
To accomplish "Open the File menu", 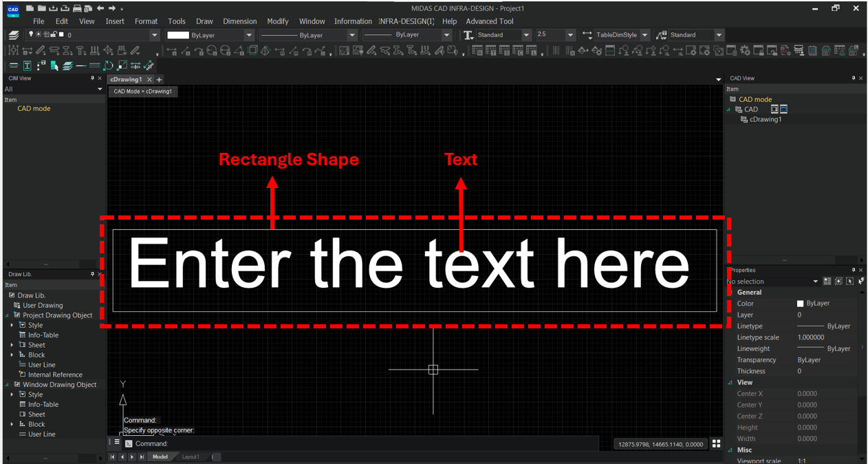I will coord(39,21).
